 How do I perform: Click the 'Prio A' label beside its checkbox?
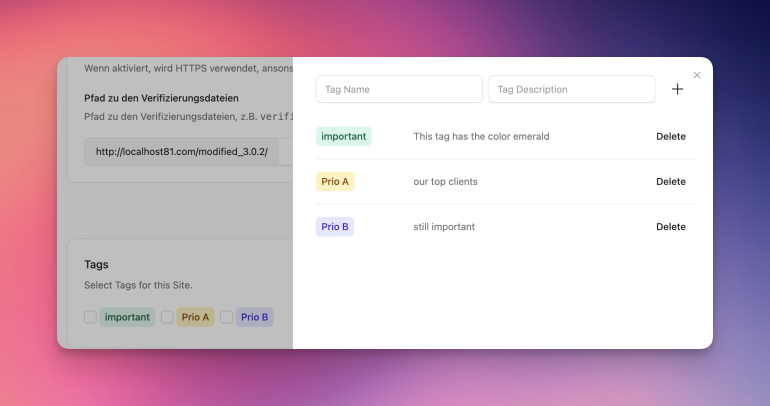pos(195,317)
